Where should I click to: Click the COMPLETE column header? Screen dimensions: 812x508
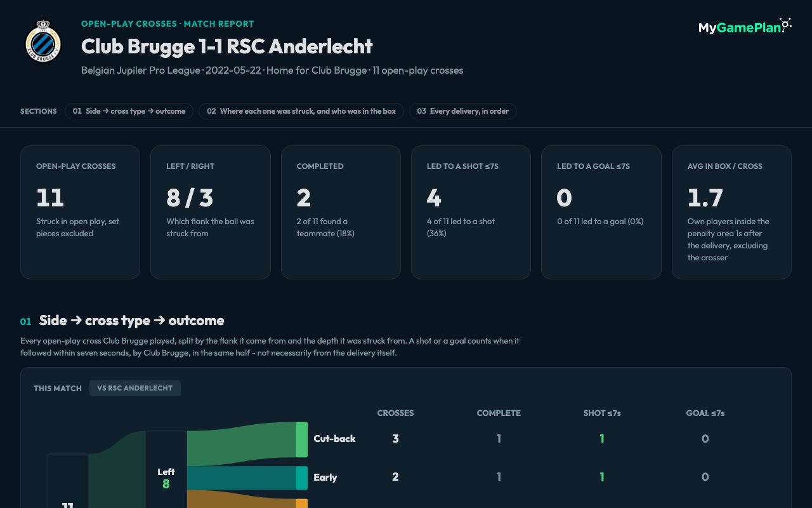pyautogui.click(x=499, y=413)
